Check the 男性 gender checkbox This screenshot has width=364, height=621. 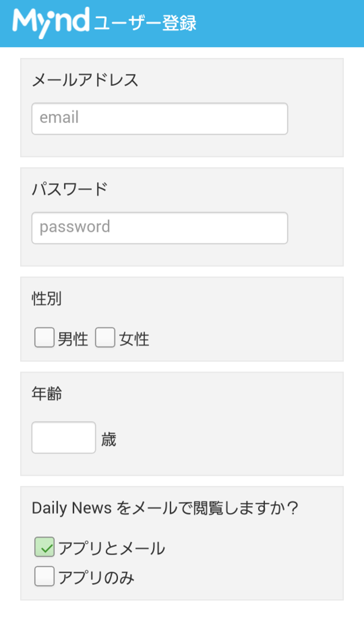click(44, 338)
